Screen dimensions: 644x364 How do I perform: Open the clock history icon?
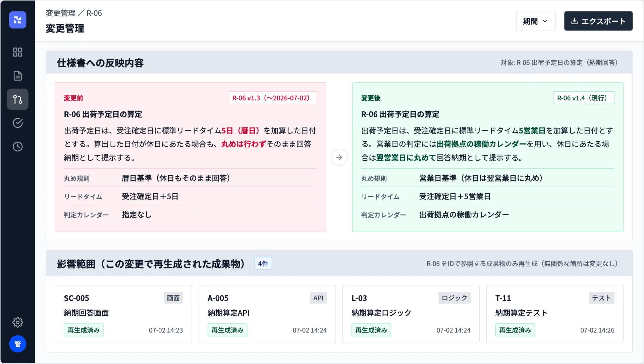tap(17, 147)
